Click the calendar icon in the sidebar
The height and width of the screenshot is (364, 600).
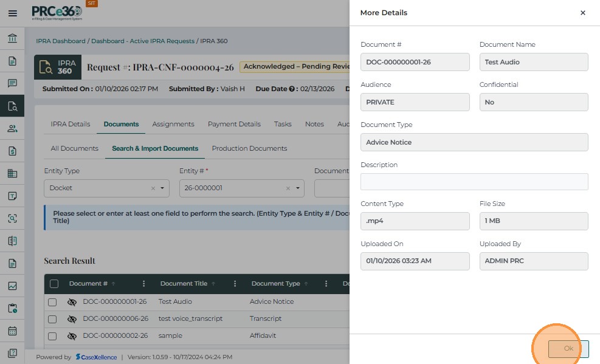12,331
